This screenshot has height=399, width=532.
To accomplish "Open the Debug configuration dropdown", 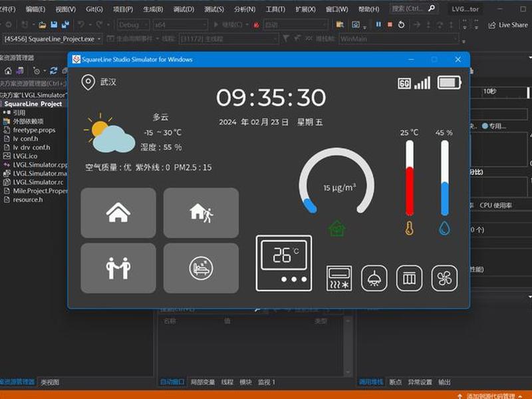I will 134,25.
